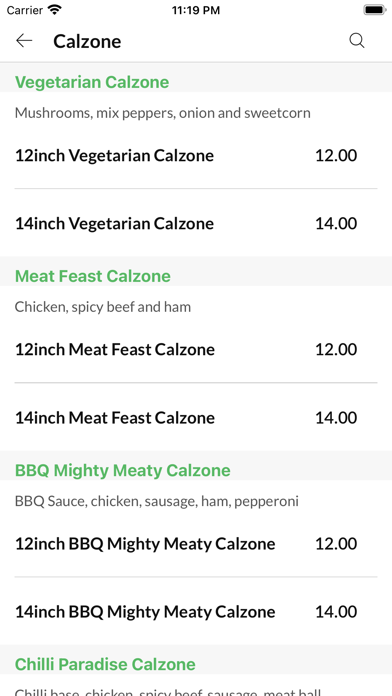Tap the status bar clock time
Image resolution: width=392 pixels, height=696 pixels.
[196, 10]
